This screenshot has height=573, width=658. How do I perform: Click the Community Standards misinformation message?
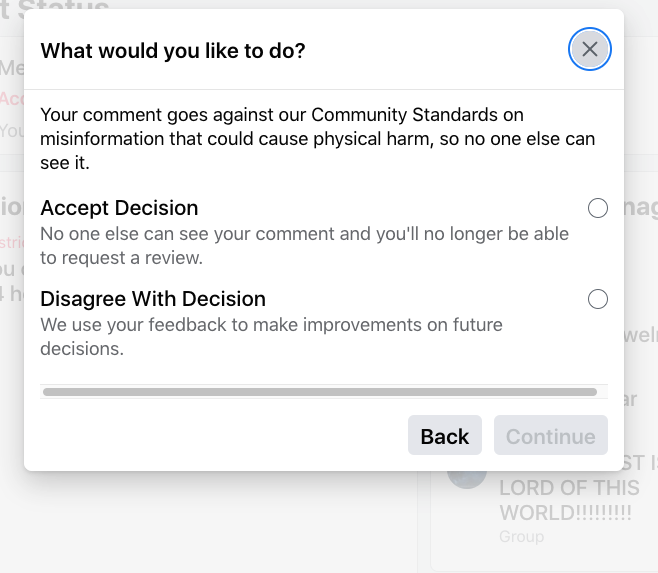318,138
